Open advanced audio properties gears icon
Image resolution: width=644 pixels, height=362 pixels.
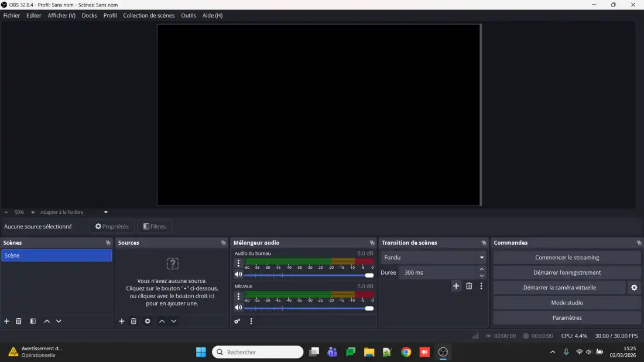(237, 321)
